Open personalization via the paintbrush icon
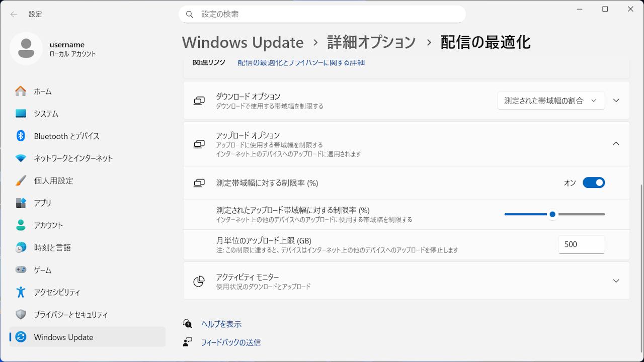644x362 pixels. pos(21,180)
